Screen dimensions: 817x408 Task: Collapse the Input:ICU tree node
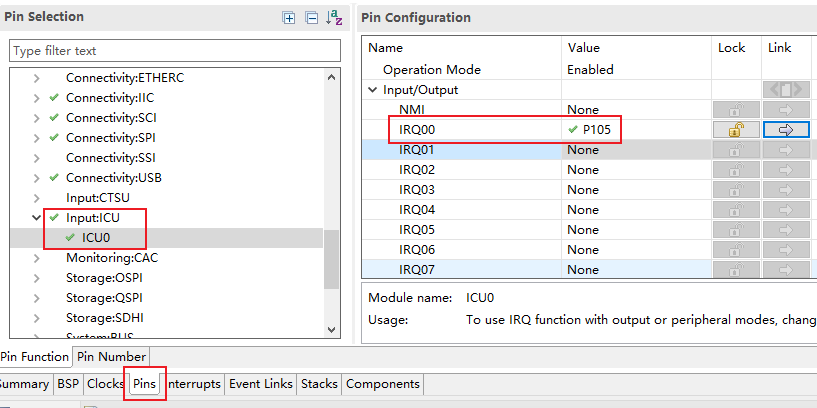click(37, 217)
